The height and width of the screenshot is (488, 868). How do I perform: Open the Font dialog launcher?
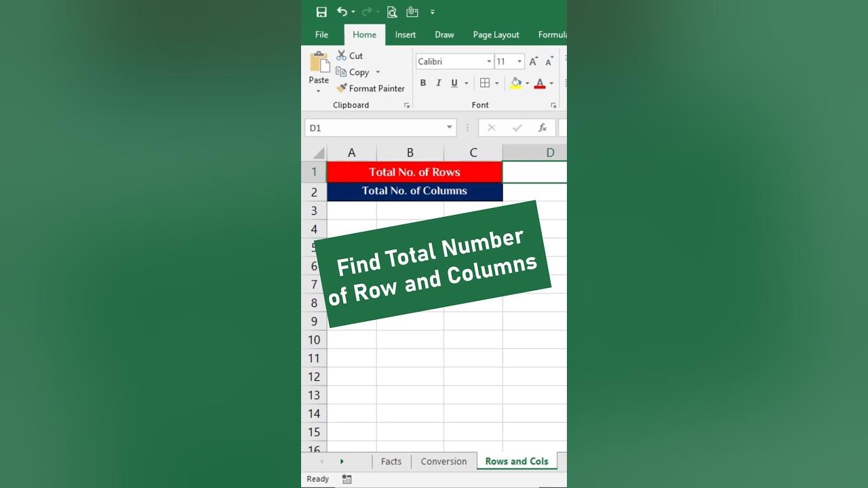pos(553,106)
